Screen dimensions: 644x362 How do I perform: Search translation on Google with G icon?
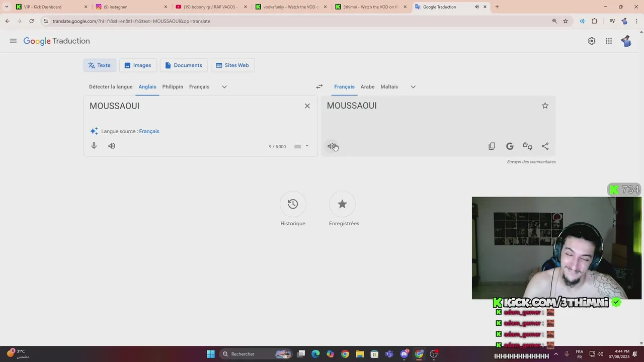[510, 146]
